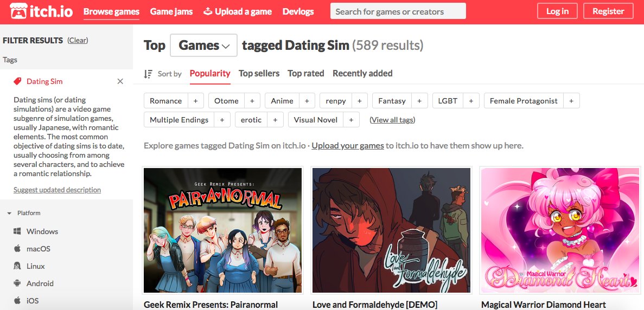
Task: Add Multiple Endings tag with plus button
Action: tap(222, 120)
